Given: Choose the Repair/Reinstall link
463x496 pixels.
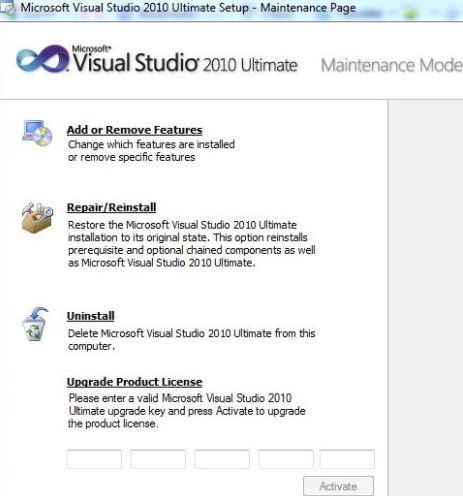Looking at the screenshot, I should (x=111, y=207).
